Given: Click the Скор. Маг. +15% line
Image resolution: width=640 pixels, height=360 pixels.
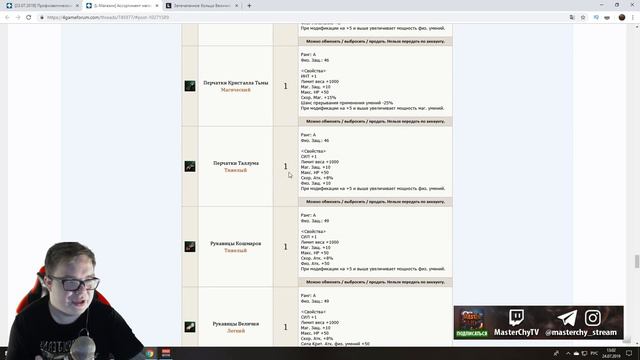Looking at the screenshot, I should [x=318, y=98].
